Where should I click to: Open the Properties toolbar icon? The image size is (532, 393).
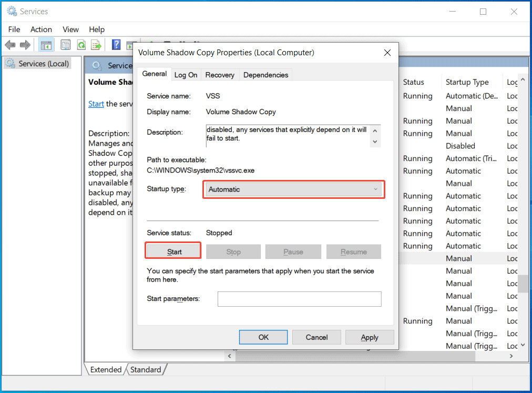[65, 45]
